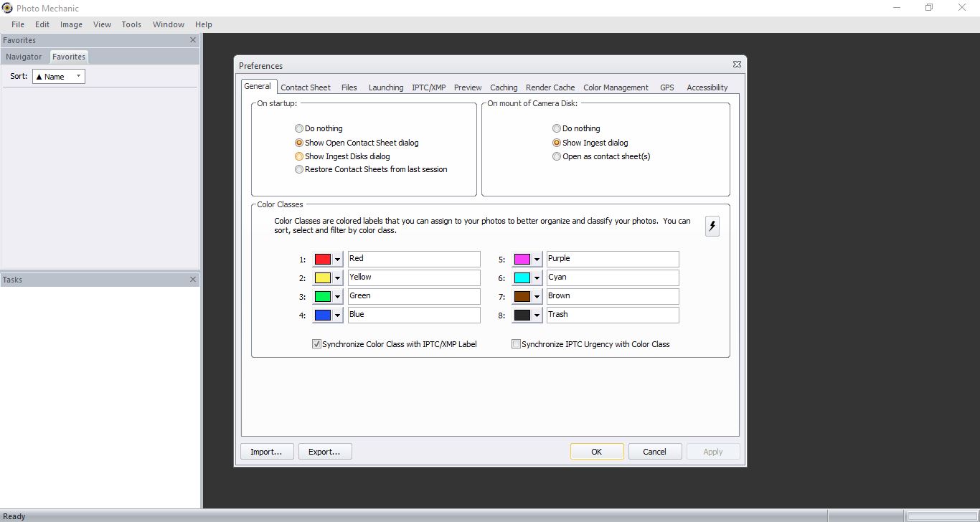Close the Preferences dialog with its X icon
This screenshot has width=980, height=522.
737,65
